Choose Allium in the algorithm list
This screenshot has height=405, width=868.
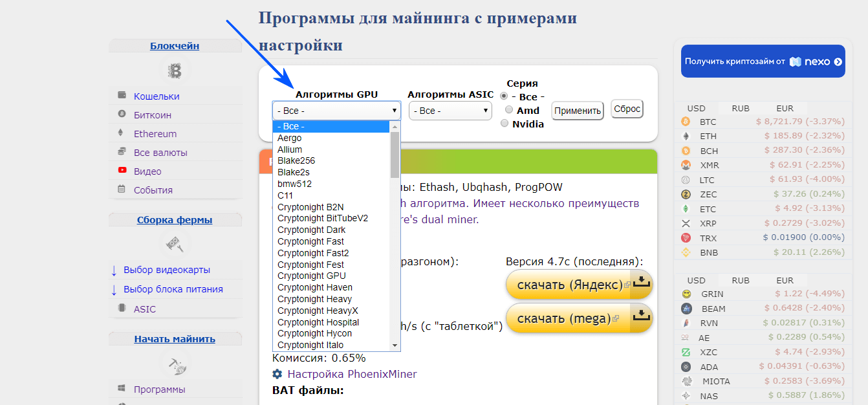click(332, 149)
